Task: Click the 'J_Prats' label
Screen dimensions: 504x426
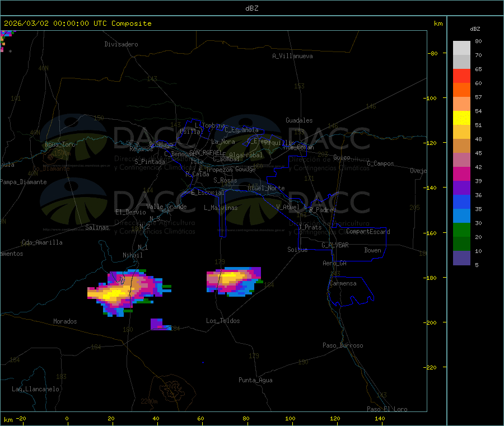Action: pyautogui.click(x=310, y=227)
